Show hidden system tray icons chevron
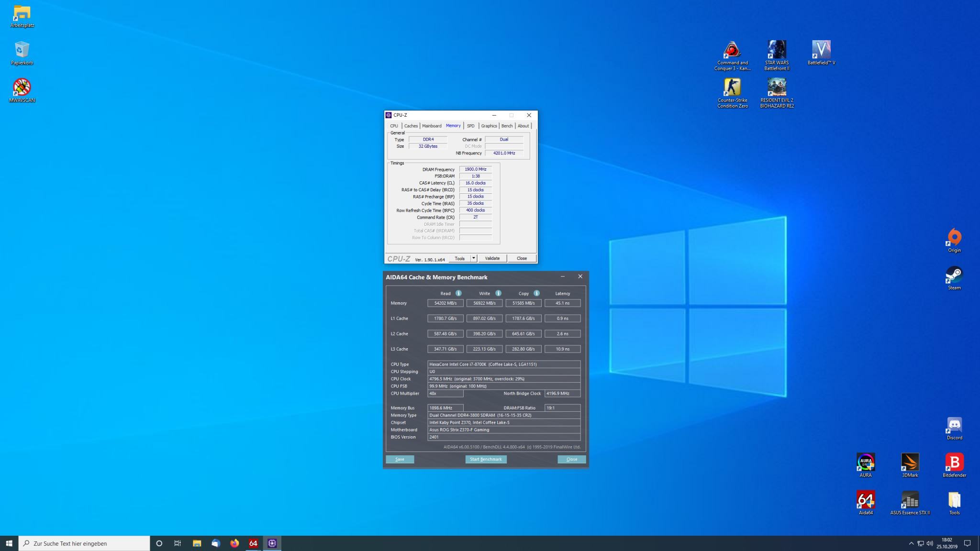980x551 pixels. click(x=911, y=543)
